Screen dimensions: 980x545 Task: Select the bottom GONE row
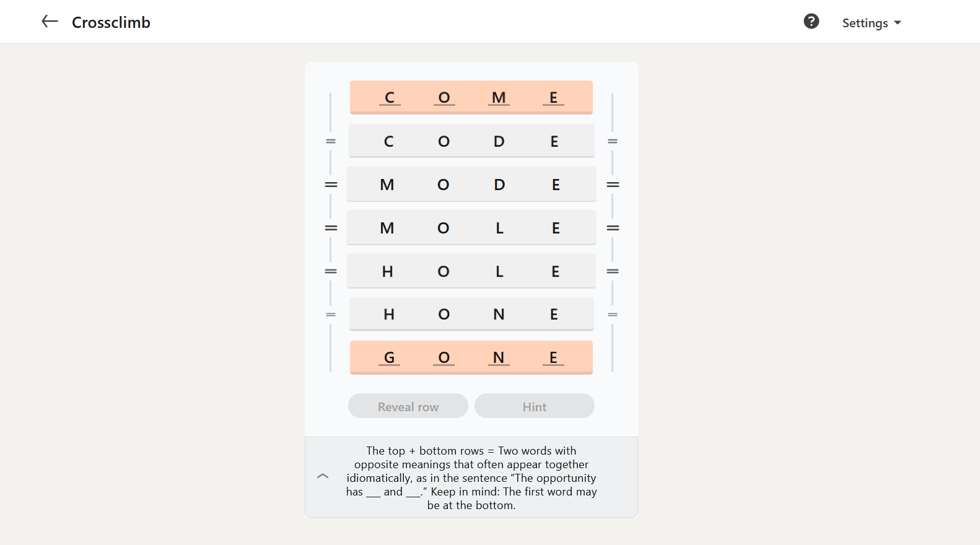[x=471, y=357]
